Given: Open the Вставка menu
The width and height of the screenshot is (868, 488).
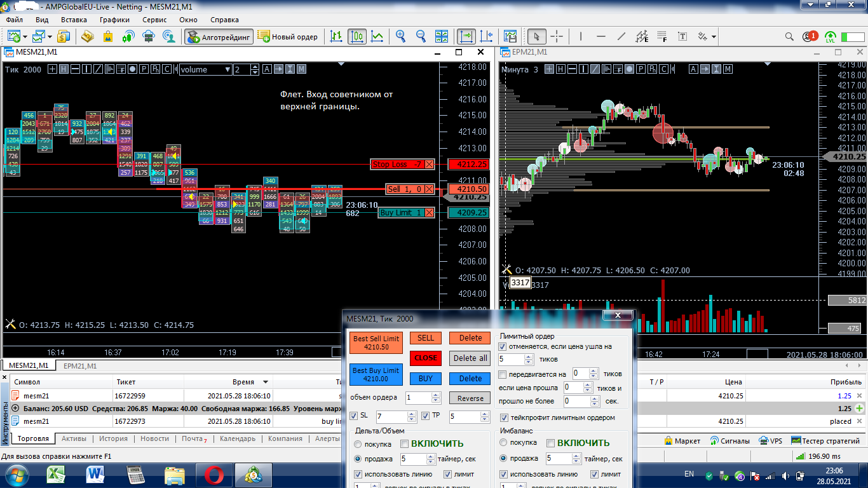Looking at the screenshot, I should click(74, 20).
